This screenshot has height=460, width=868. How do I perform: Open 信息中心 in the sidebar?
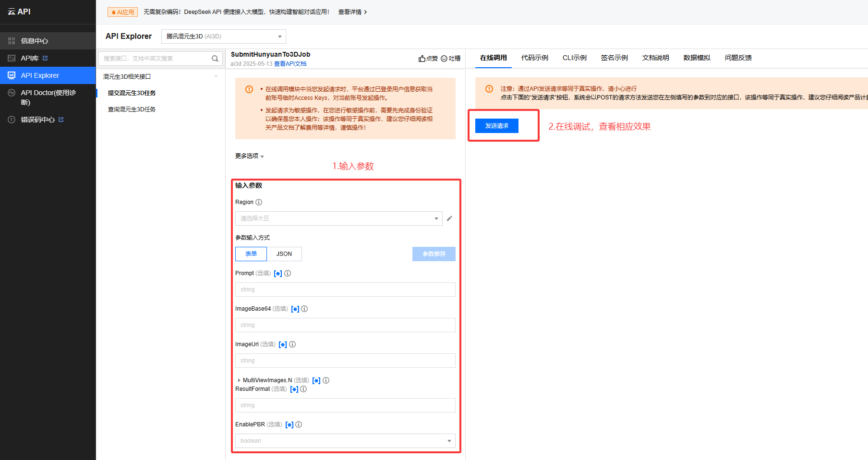point(48,41)
